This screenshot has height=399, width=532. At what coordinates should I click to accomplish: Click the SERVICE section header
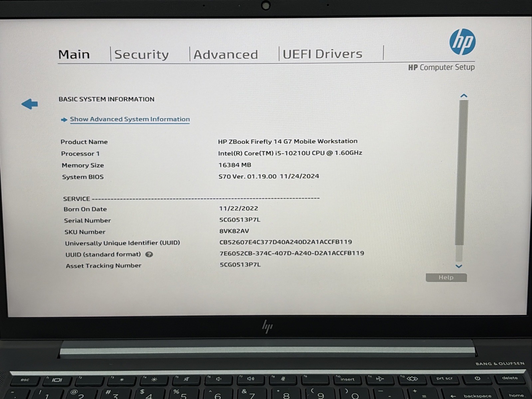click(x=77, y=199)
